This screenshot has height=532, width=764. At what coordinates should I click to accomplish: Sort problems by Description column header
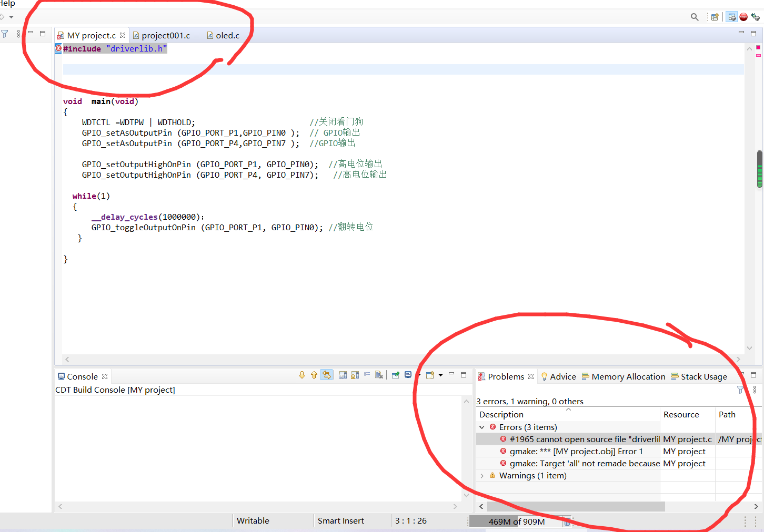pos(568,415)
